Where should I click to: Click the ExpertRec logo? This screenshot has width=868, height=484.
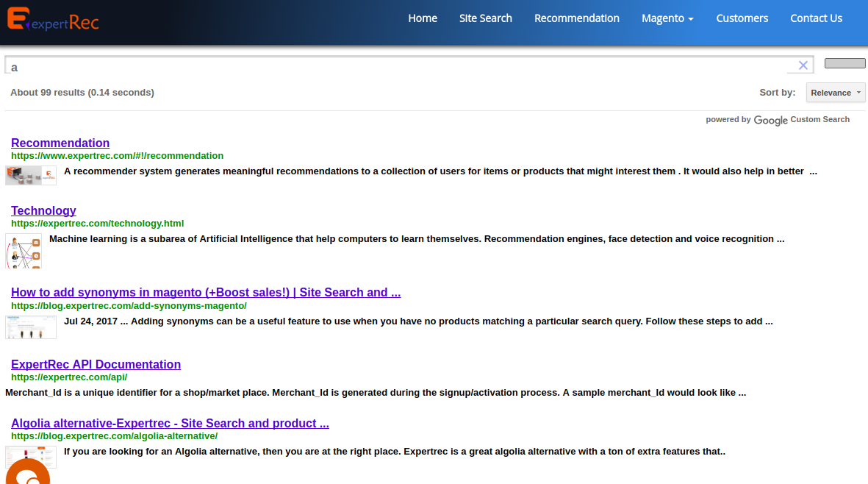pos(53,20)
